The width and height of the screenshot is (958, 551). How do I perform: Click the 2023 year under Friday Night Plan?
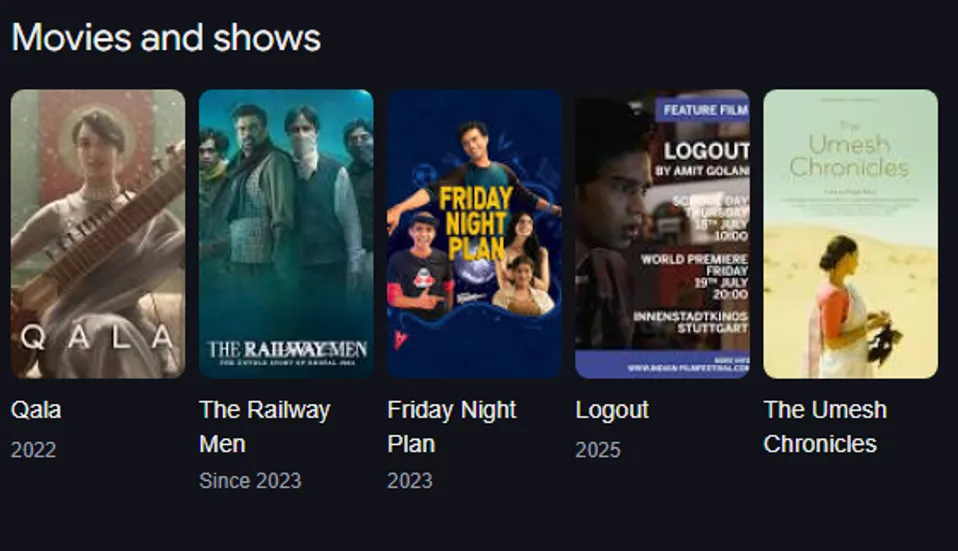pyautogui.click(x=410, y=481)
